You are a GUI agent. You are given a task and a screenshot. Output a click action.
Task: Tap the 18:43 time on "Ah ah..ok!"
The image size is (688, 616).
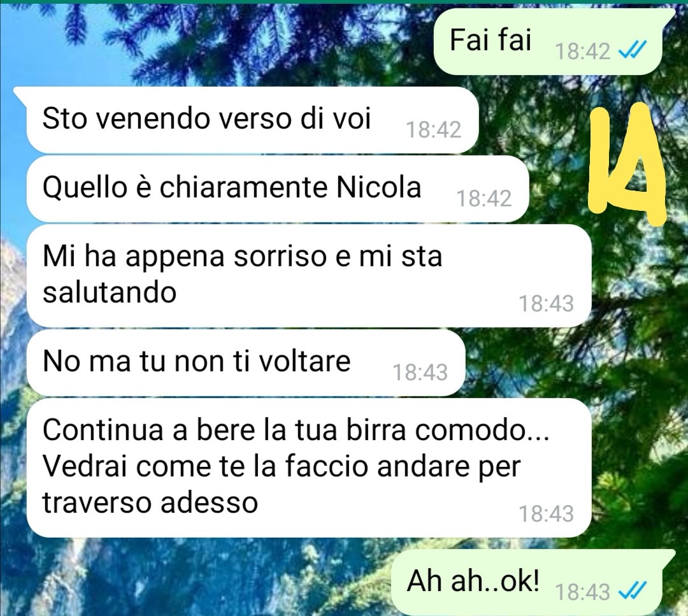[x=583, y=592]
